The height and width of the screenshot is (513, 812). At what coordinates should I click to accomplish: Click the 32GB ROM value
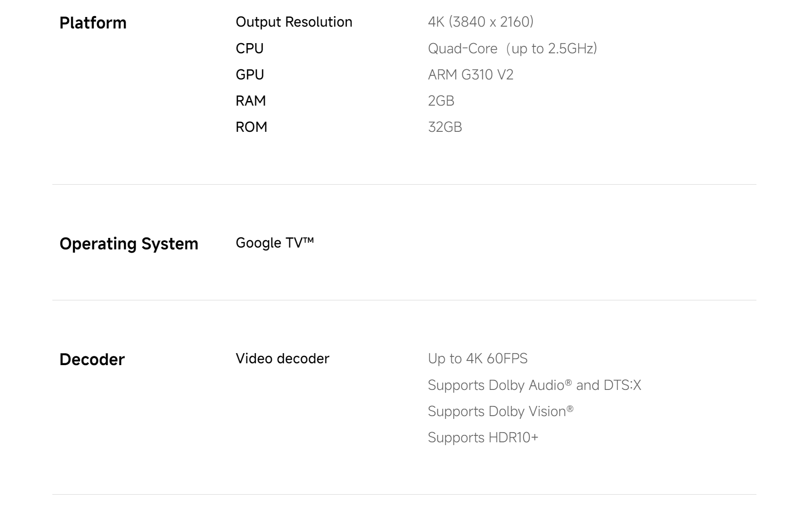pyautogui.click(x=445, y=127)
